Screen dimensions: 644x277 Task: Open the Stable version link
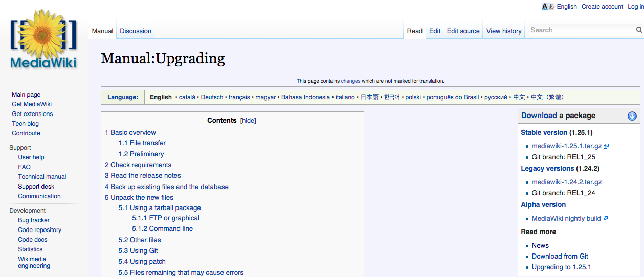click(x=544, y=133)
